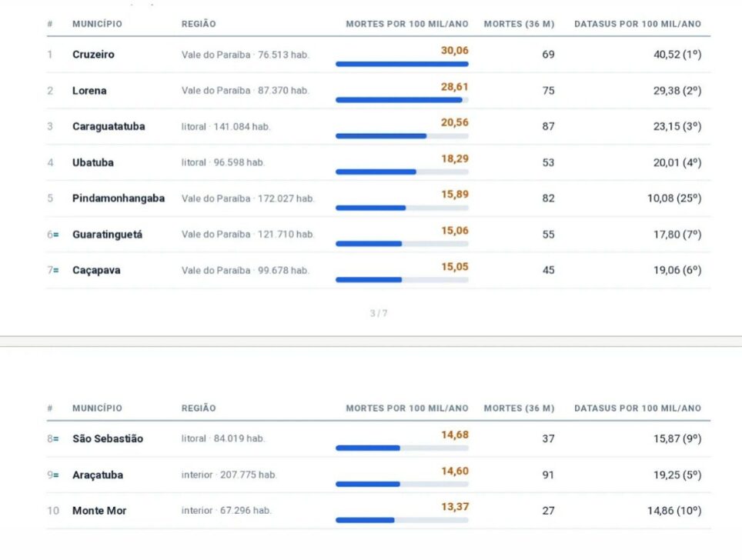The width and height of the screenshot is (742, 560).
Task: Click the Lorena rate progress bar
Action: click(x=403, y=100)
